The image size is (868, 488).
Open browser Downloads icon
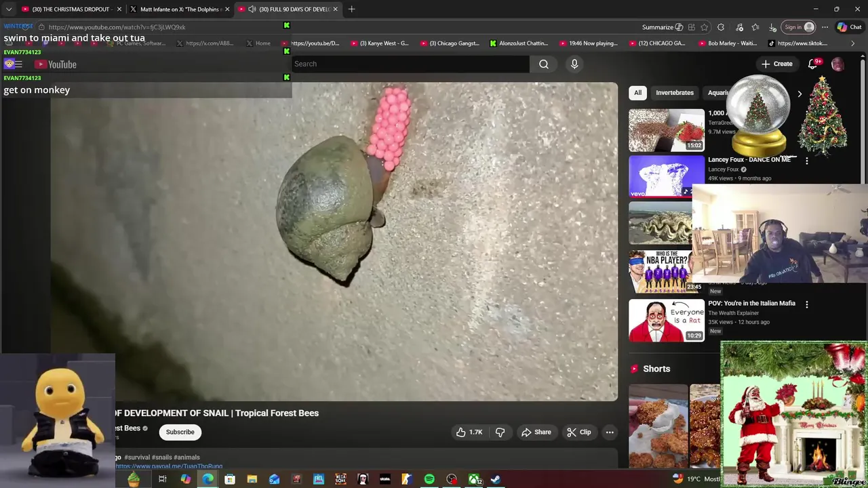773,27
